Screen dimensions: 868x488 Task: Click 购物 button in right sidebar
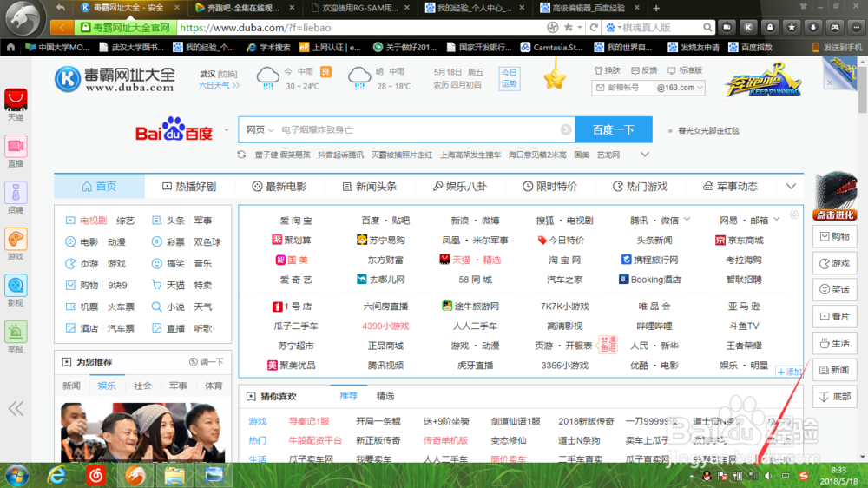[835, 236]
